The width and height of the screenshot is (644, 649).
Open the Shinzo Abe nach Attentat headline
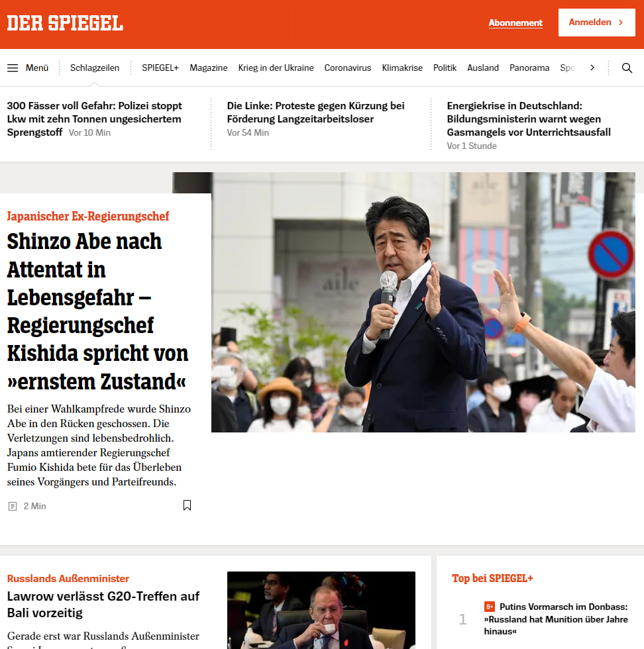coord(98,311)
